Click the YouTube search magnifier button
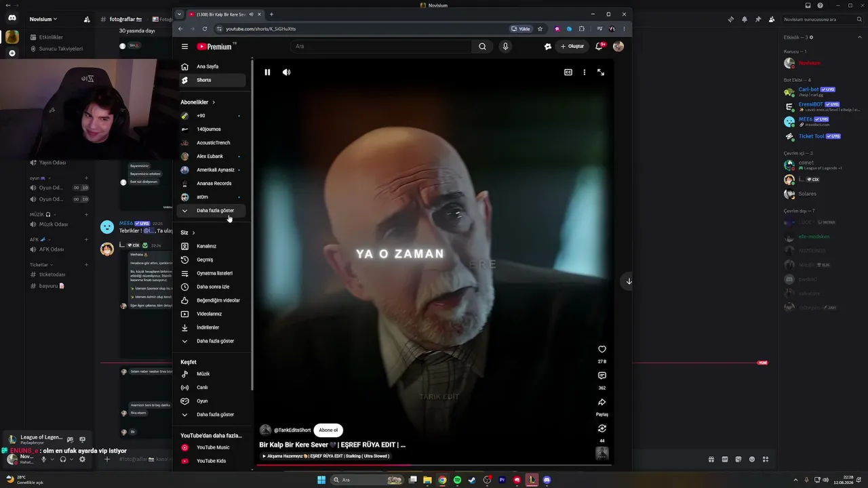 coord(482,47)
